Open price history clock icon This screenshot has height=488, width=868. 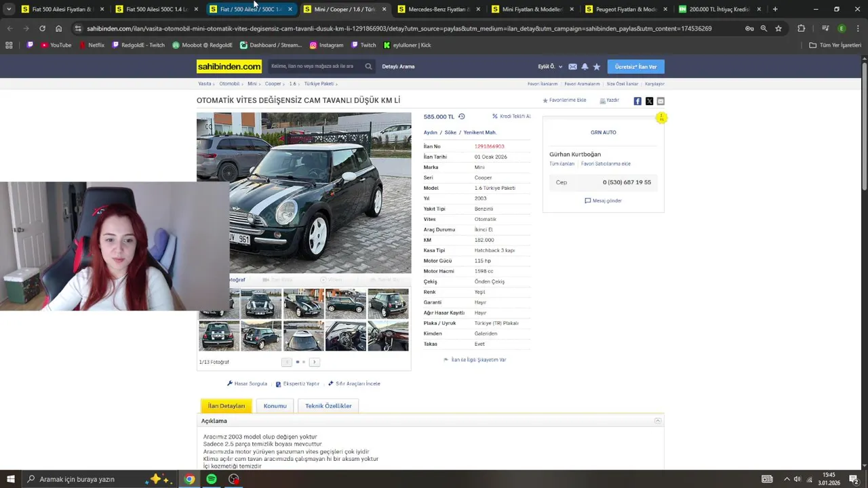[462, 117]
